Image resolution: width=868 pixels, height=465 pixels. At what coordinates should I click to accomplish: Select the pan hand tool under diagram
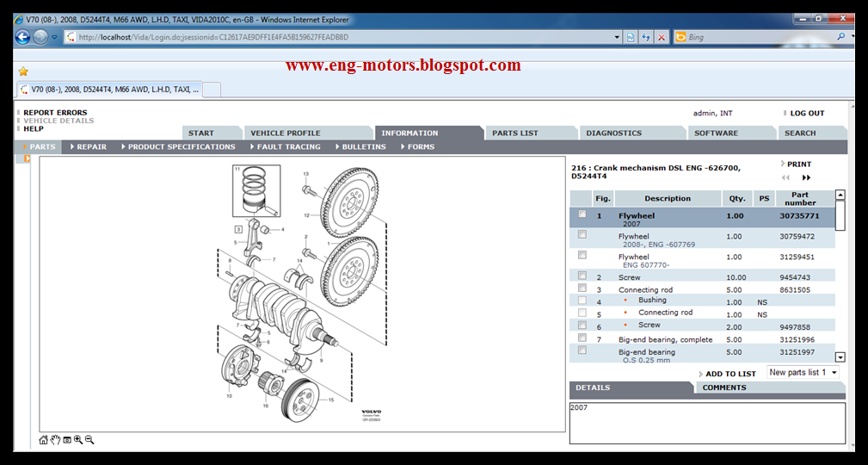55,440
